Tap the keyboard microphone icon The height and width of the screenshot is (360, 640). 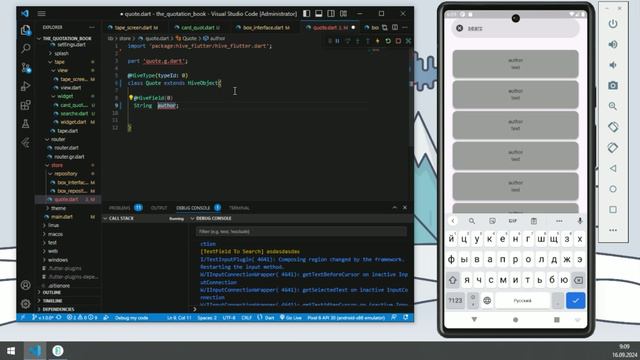(580, 221)
